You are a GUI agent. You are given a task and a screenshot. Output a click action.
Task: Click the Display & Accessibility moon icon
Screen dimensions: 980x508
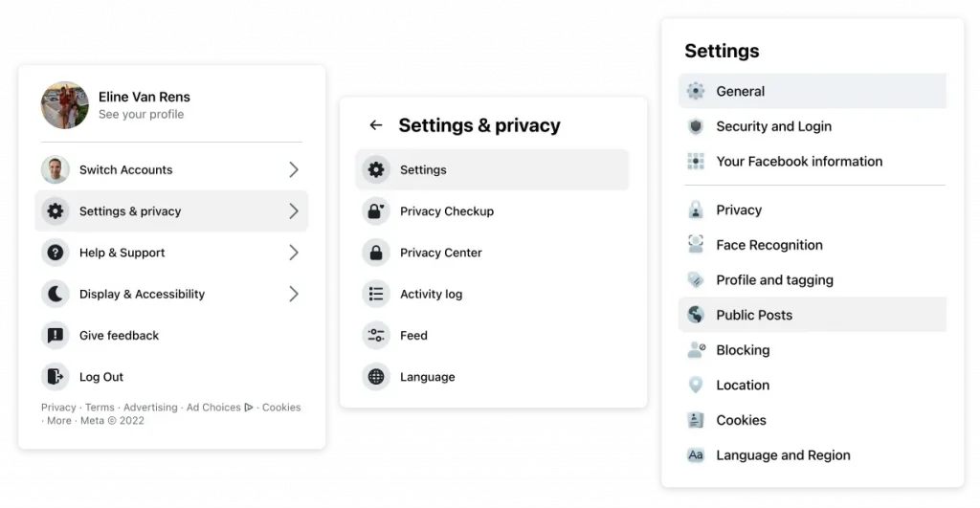tap(56, 294)
